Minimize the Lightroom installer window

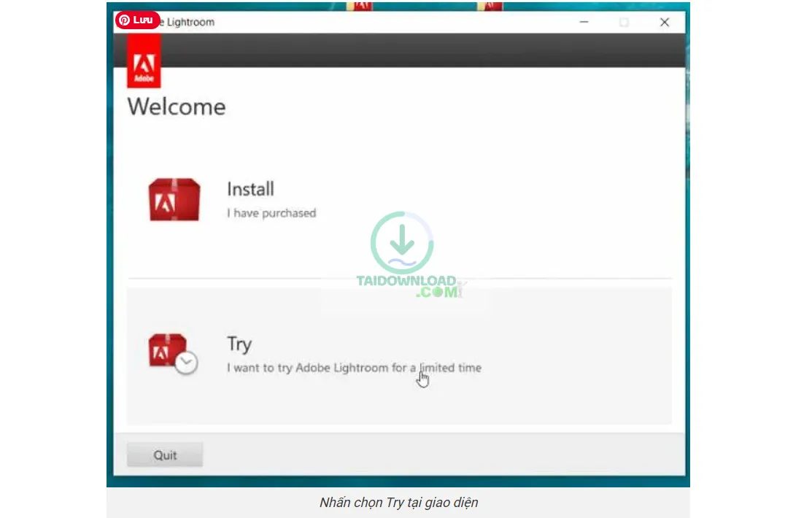(584, 23)
